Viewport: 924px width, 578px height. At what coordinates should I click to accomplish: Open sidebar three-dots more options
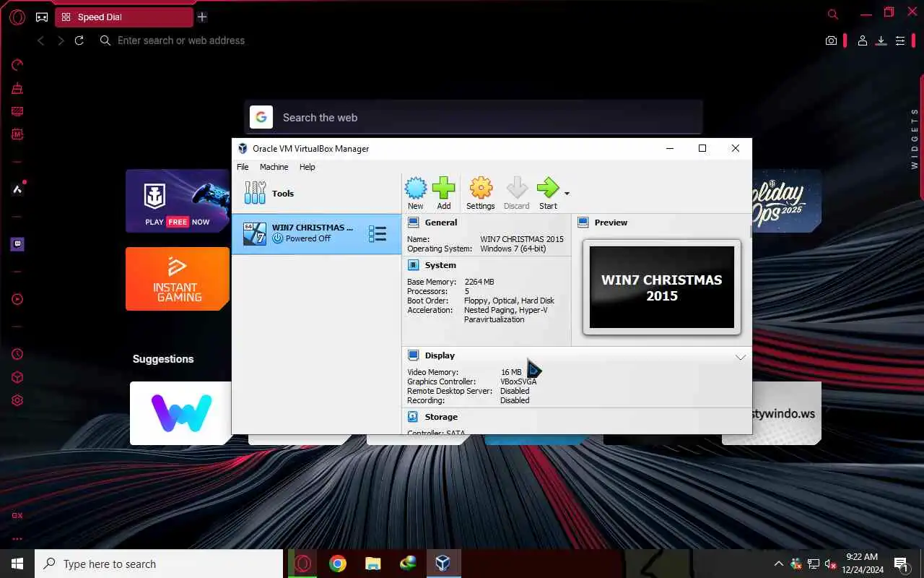coord(17,538)
